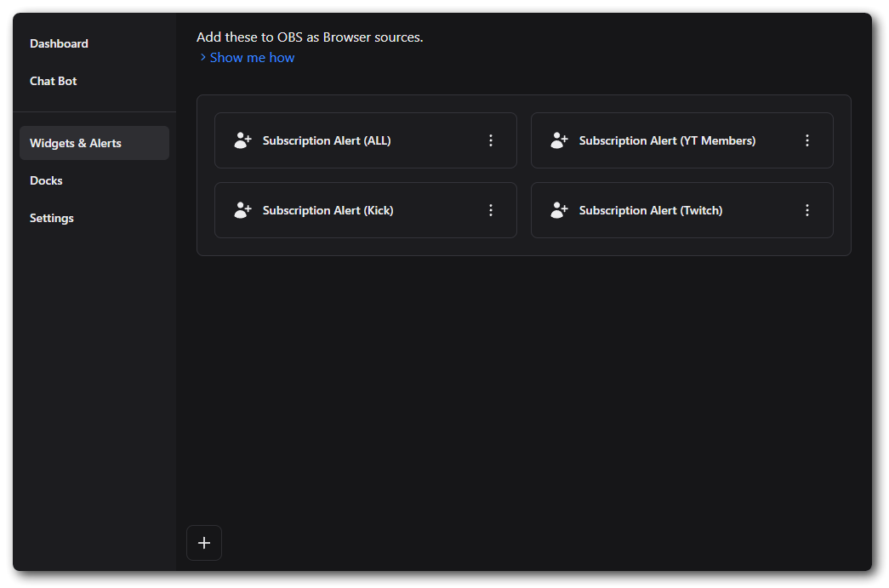Click the chevron before Show me how
The image size is (889, 588).
click(203, 57)
